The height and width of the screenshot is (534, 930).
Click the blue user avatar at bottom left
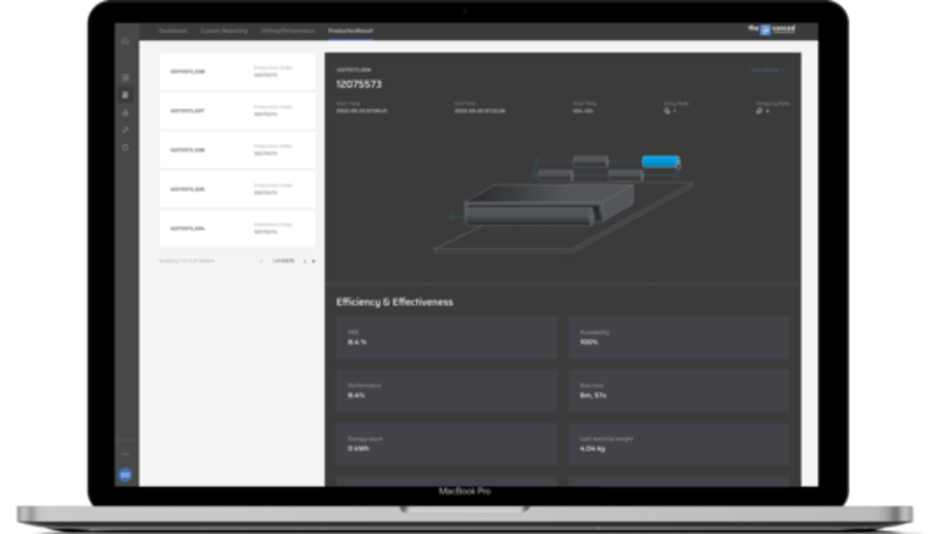[x=125, y=474]
